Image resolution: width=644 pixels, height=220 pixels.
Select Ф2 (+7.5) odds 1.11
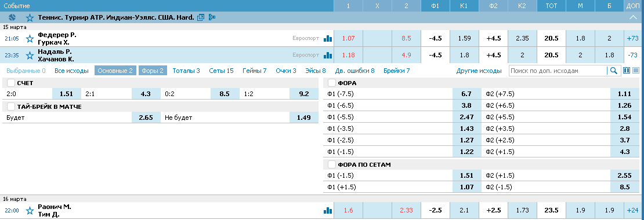coord(624,94)
